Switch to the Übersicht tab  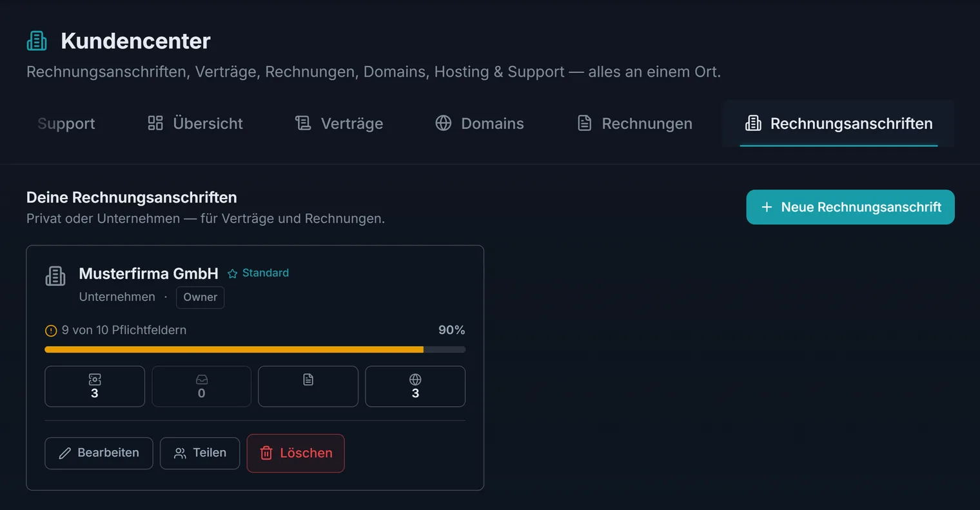195,123
